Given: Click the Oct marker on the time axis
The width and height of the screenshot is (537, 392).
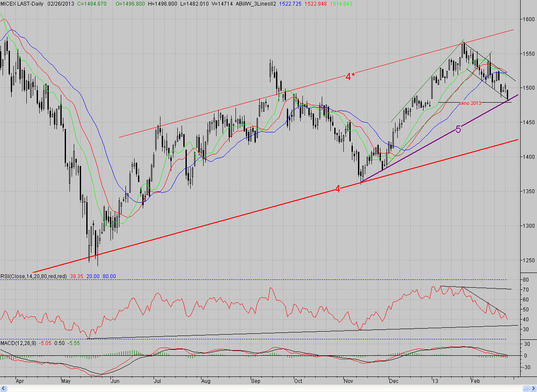Looking at the screenshot, I should [x=298, y=381].
